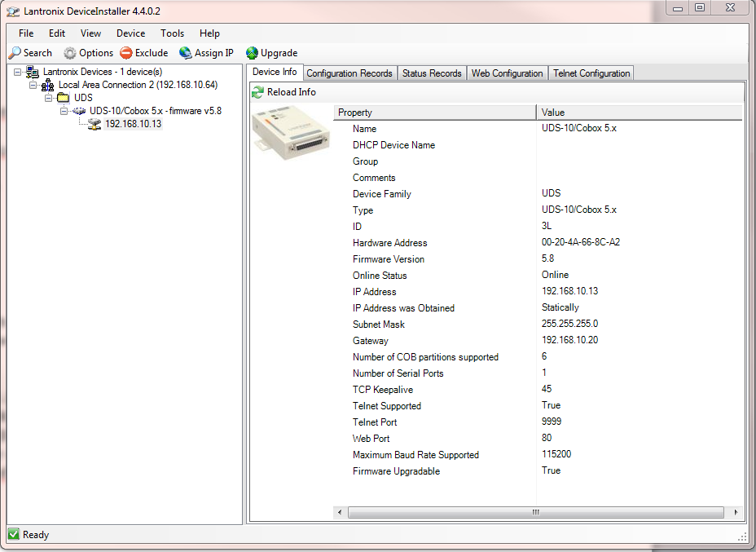
Task: Select the Assign IP toolbar icon
Action: coord(186,52)
